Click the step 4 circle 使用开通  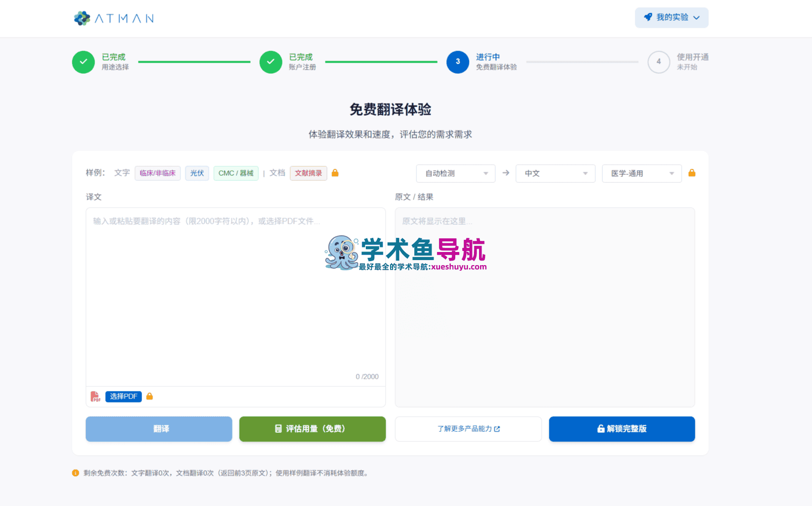pyautogui.click(x=658, y=62)
